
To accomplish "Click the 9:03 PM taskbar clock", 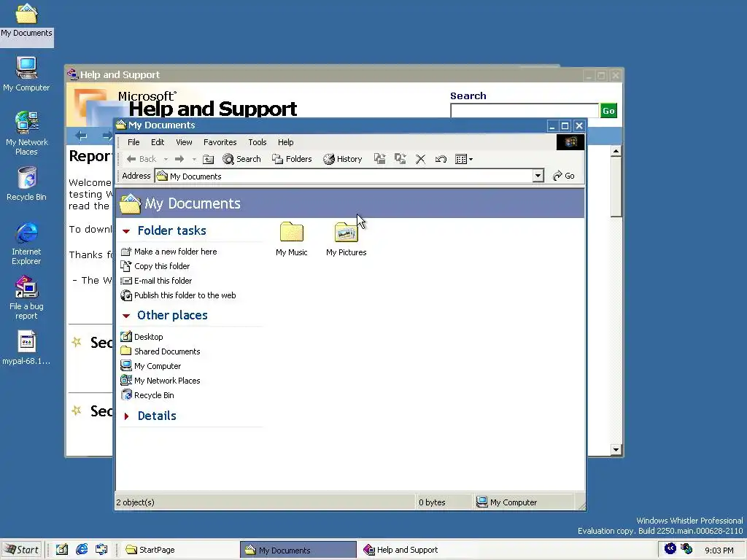I will click(x=719, y=550).
